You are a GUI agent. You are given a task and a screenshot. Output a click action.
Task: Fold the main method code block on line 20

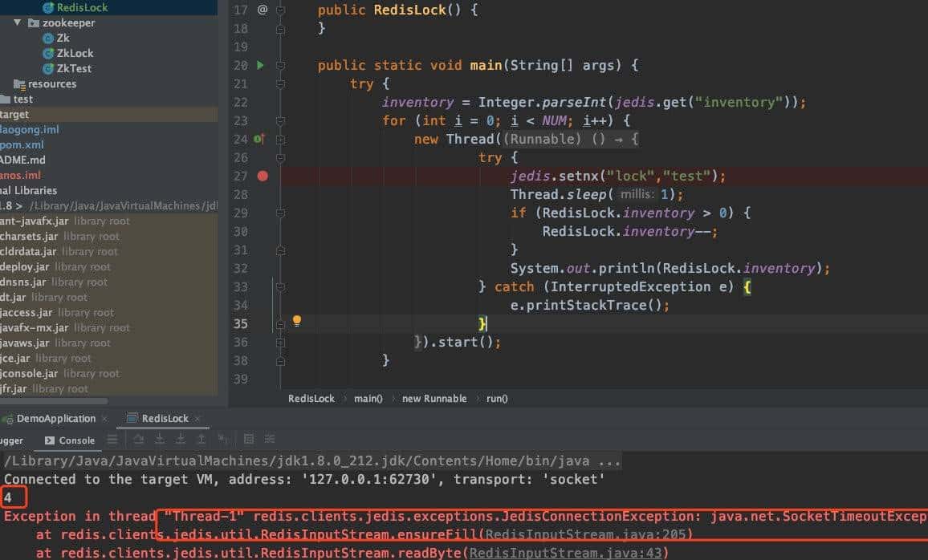click(280, 66)
